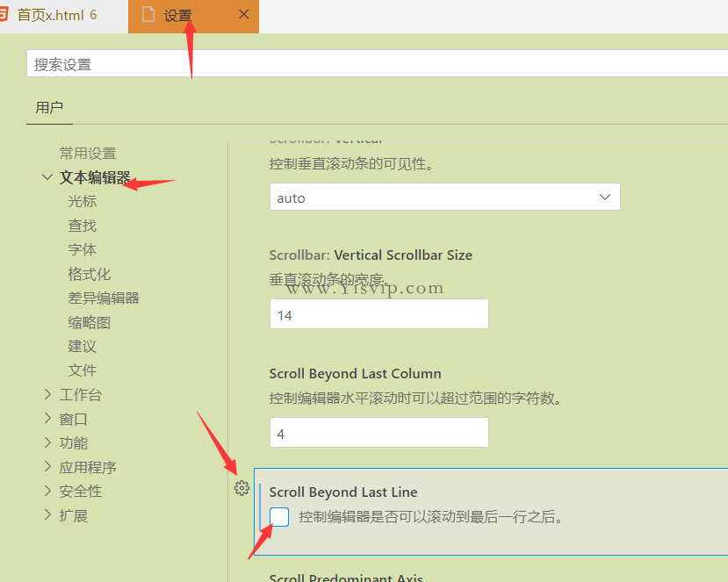Click the 搜索设置 search box
Viewport: 728px width, 582px height.
(x=377, y=63)
